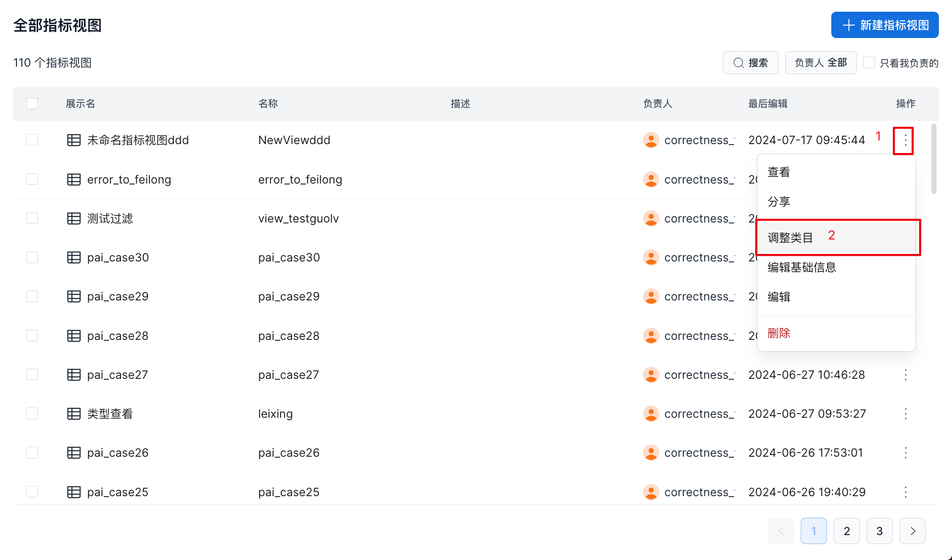Open the three-dot menu for pai_case26 row
Viewport: 952px width, 560px height.
click(906, 453)
